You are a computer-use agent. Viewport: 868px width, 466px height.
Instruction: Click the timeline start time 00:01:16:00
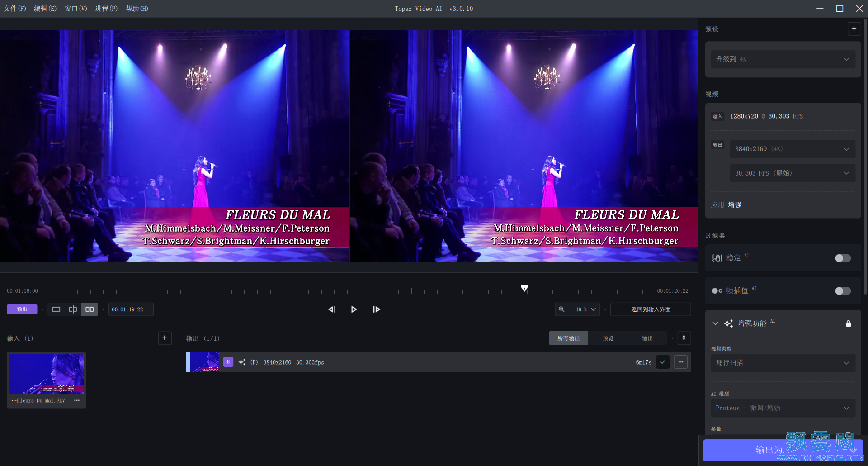click(22, 291)
